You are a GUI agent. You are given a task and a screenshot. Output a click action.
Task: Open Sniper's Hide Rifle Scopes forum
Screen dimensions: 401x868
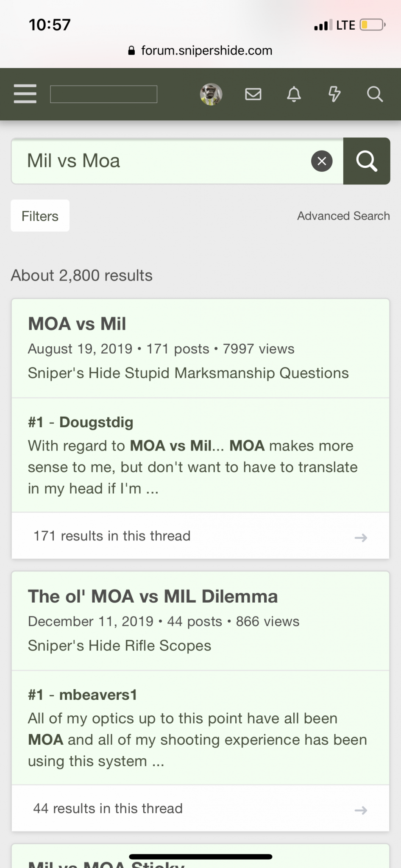tap(120, 645)
